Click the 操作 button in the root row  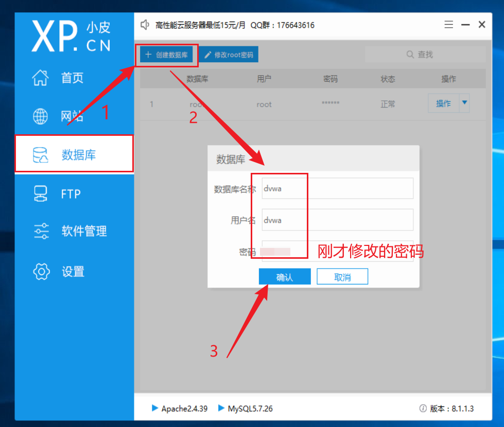[443, 103]
